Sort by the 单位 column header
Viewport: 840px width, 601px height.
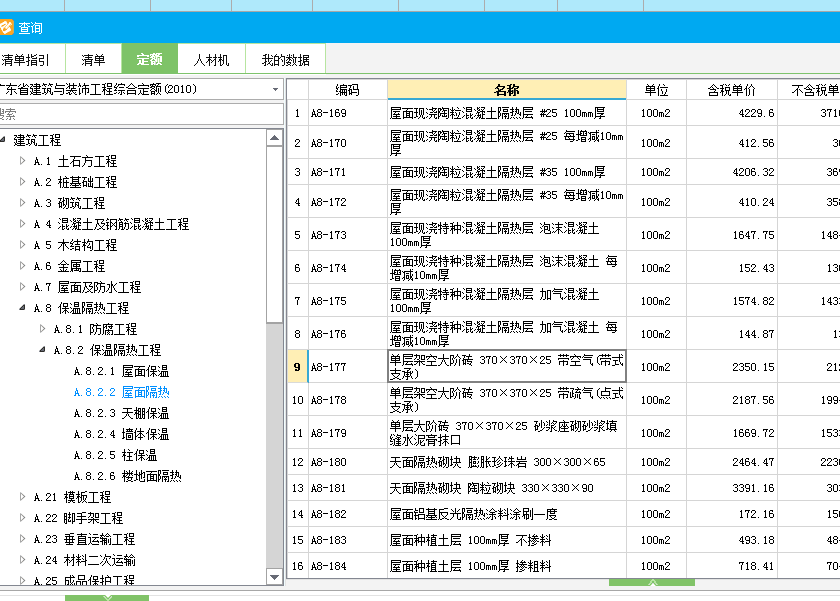[x=656, y=90]
